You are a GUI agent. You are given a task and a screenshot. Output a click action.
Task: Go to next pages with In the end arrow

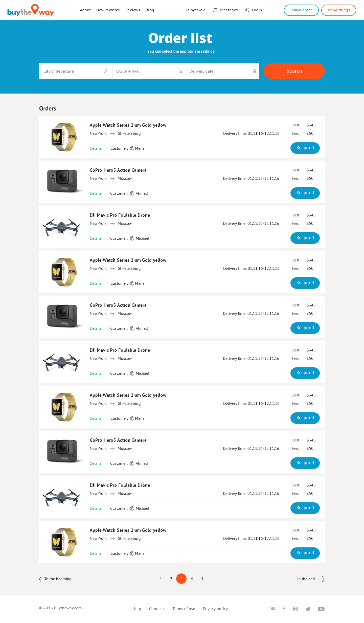(x=323, y=579)
